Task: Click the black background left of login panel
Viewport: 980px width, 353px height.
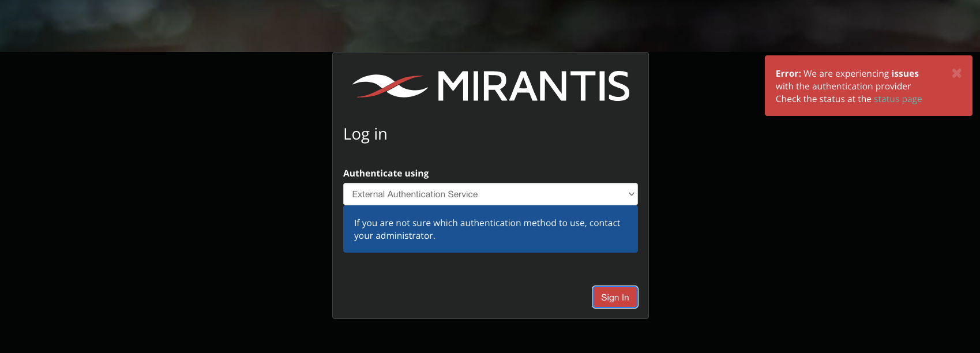Action: click(x=167, y=202)
